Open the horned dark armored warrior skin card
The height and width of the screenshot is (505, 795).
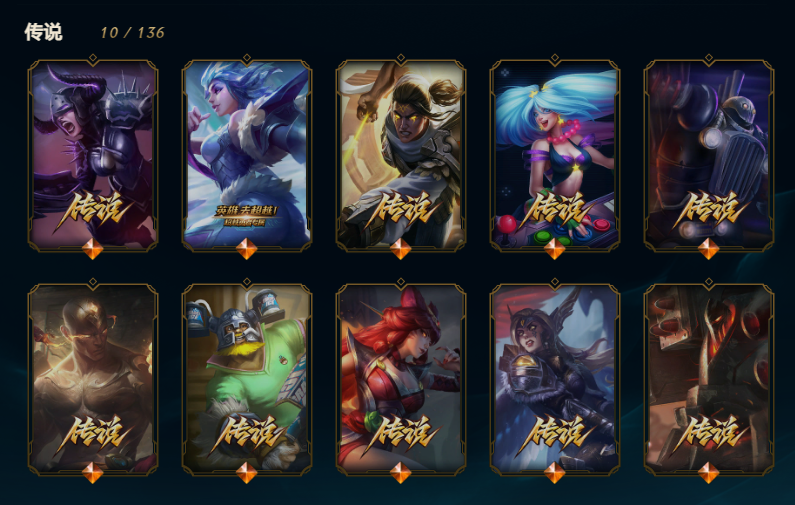[93, 155]
